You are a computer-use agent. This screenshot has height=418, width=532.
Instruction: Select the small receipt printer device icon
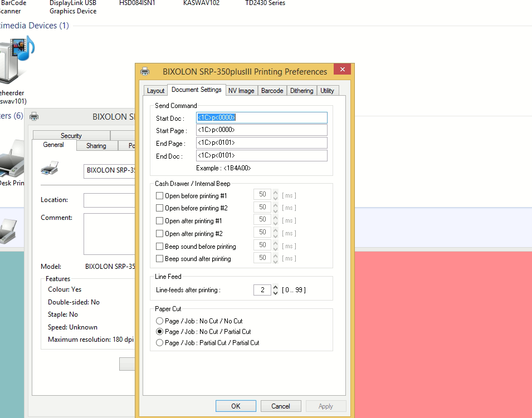coord(8,230)
